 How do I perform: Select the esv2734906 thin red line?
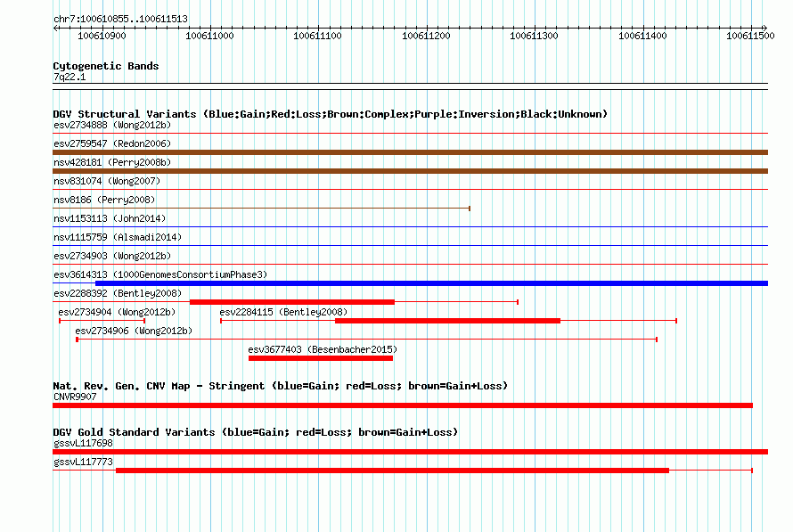coord(367,340)
